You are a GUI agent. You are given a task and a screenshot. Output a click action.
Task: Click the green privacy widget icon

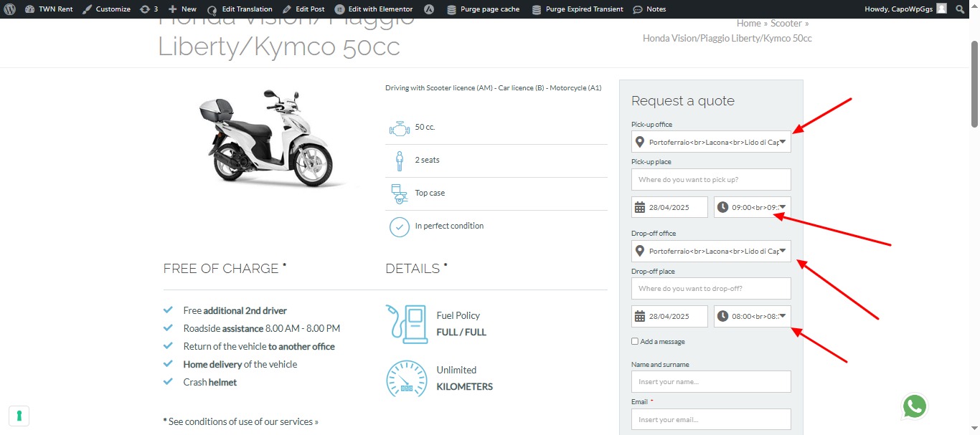tap(19, 416)
